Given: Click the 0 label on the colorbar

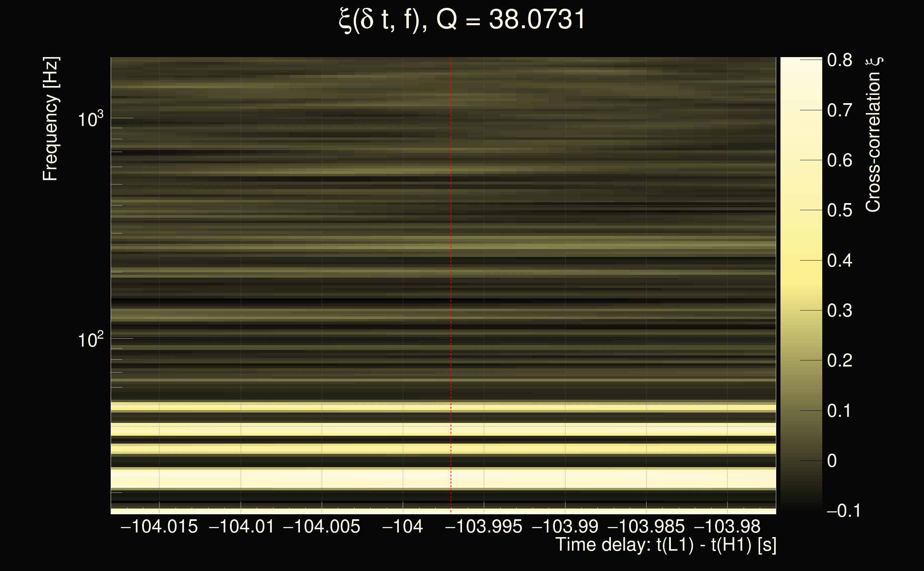Looking at the screenshot, I should (x=832, y=461).
